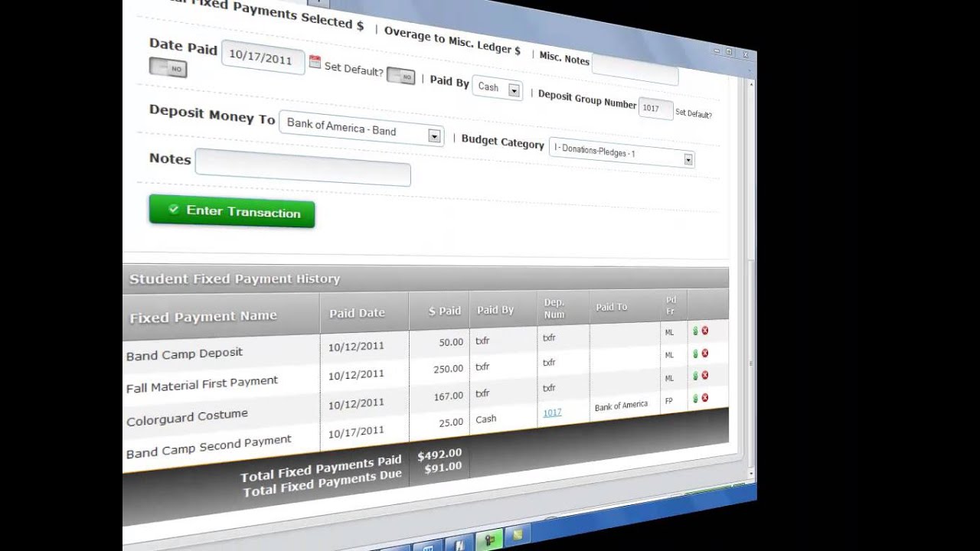Click dollar icon in Colorguard Costume row

[696, 375]
